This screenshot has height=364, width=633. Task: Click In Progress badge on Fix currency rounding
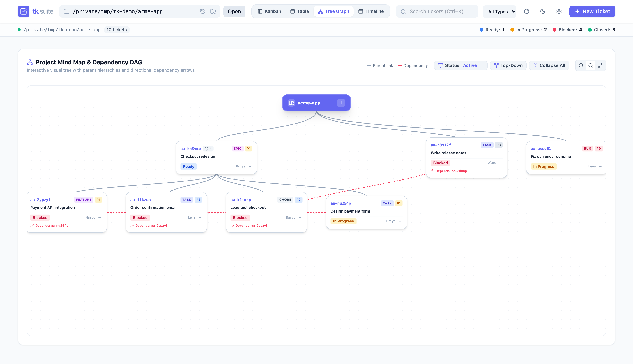[543, 167]
